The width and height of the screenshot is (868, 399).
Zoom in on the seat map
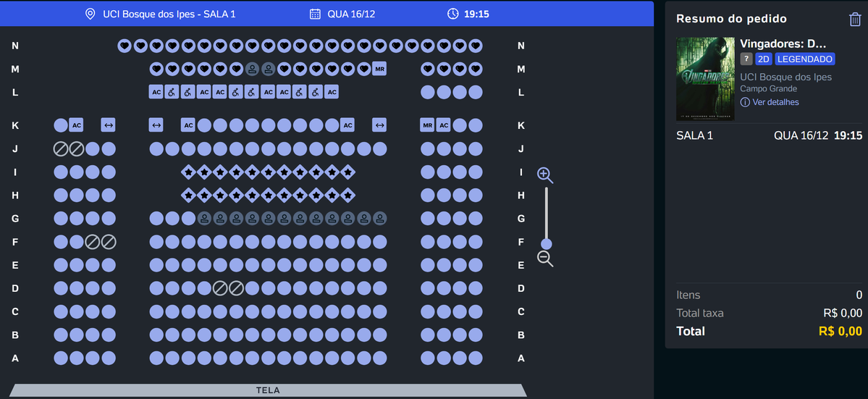[x=544, y=176]
